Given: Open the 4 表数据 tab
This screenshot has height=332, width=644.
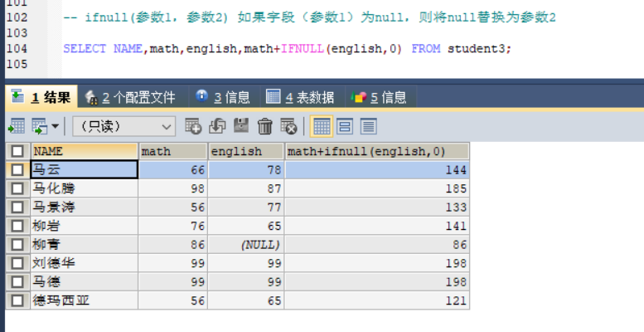Looking at the screenshot, I should (302, 97).
